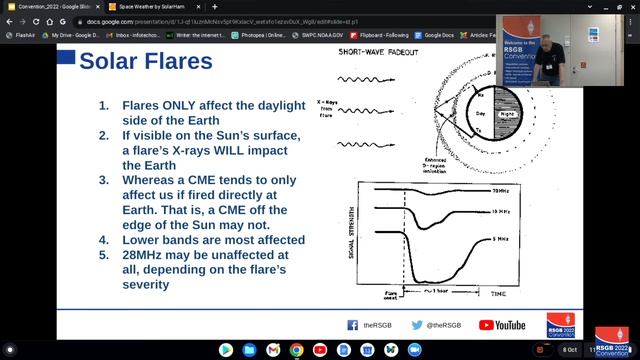
Task: Open the My Drive bookmark
Action: point(71,36)
